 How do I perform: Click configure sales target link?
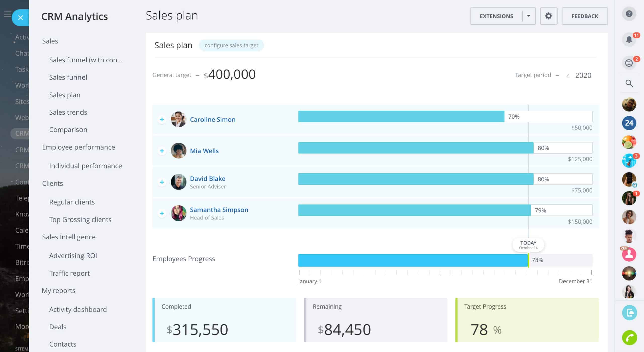231,45
